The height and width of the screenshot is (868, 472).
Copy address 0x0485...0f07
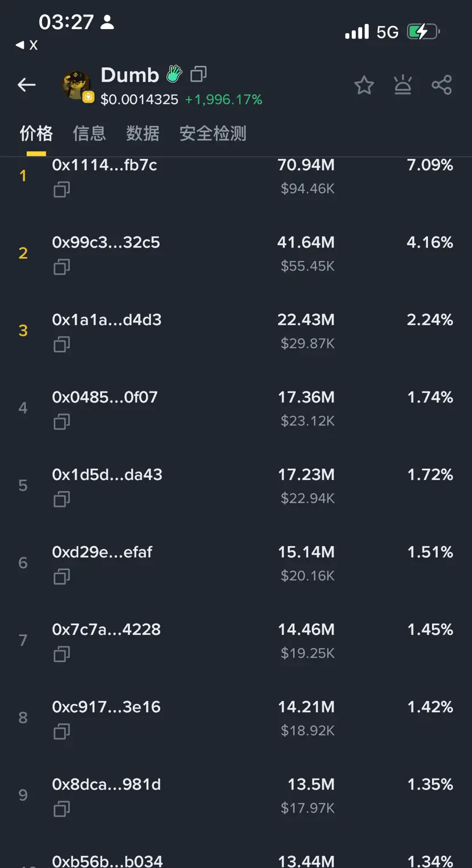click(62, 422)
